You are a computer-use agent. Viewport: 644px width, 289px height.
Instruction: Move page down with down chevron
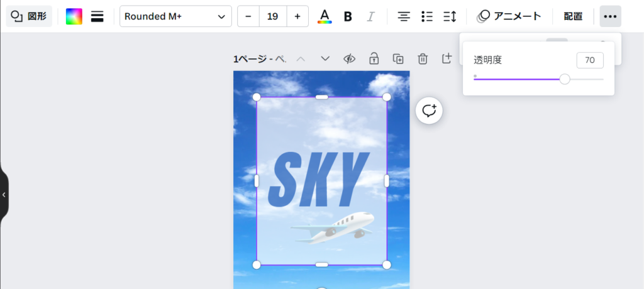coord(325,58)
